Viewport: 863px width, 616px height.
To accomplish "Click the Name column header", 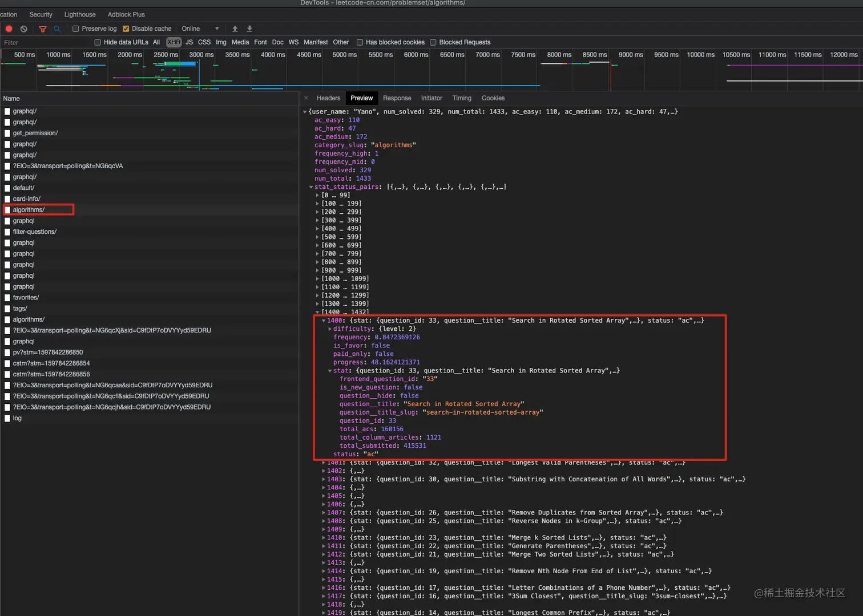I will coord(150,99).
